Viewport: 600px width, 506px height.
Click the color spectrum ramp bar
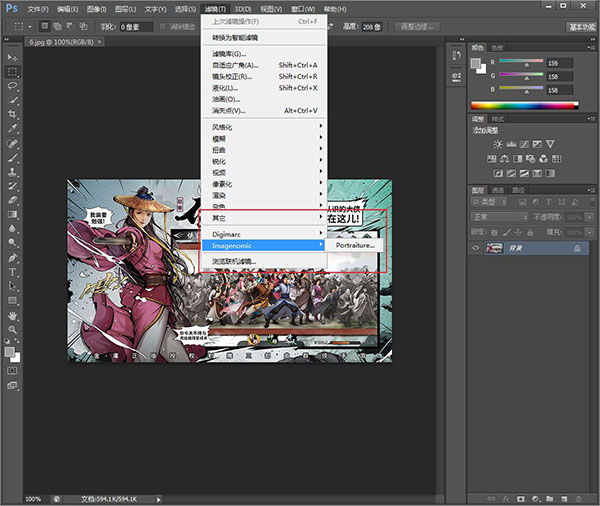click(520, 105)
